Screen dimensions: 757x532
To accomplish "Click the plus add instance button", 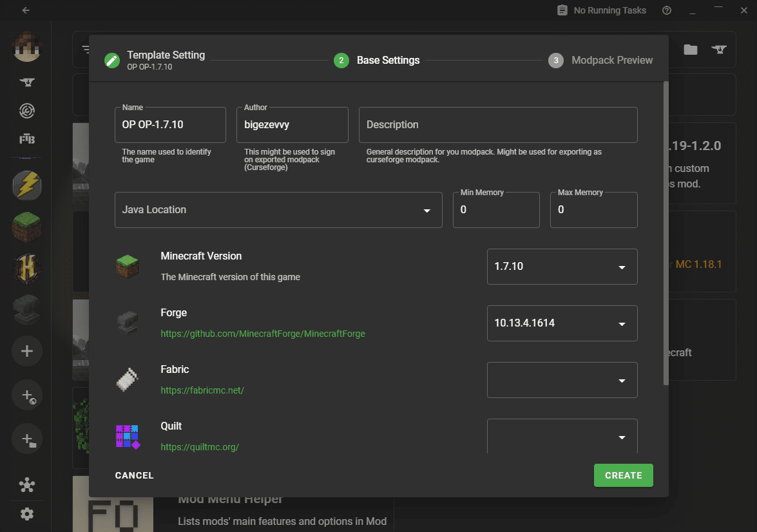I will pos(27,351).
